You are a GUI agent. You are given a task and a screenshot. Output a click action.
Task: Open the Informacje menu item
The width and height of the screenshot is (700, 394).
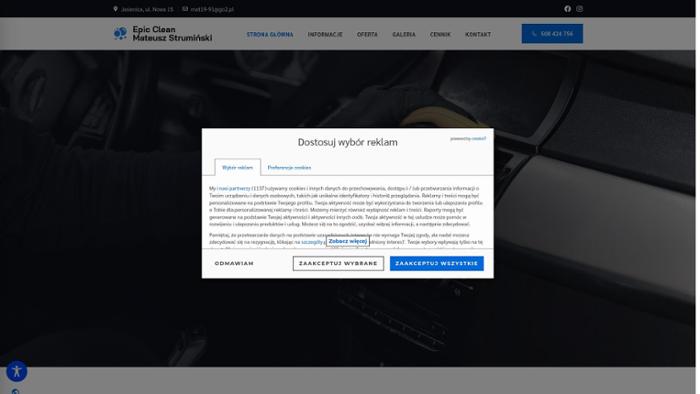tap(326, 34)
